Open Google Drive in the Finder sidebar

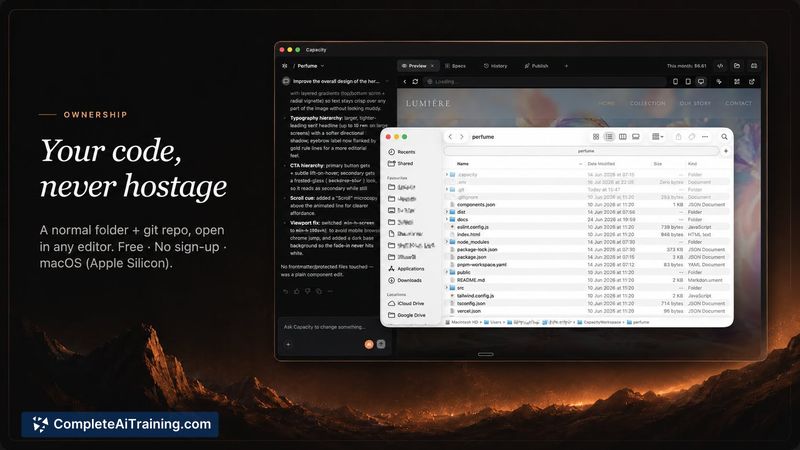407,315
